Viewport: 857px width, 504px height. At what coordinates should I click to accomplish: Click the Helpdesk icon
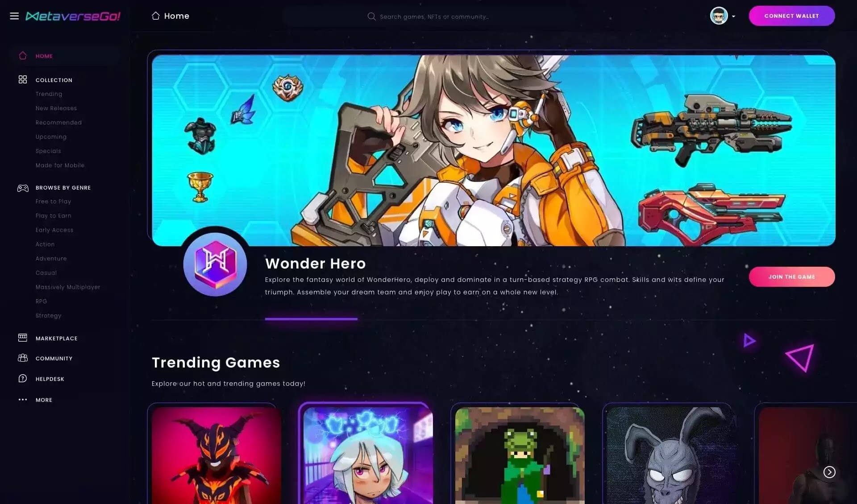coord(22,378)
